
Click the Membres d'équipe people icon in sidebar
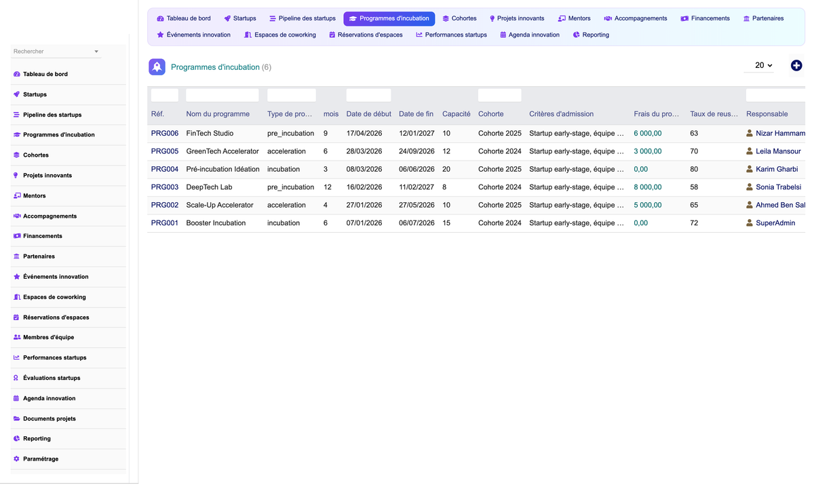17,337
